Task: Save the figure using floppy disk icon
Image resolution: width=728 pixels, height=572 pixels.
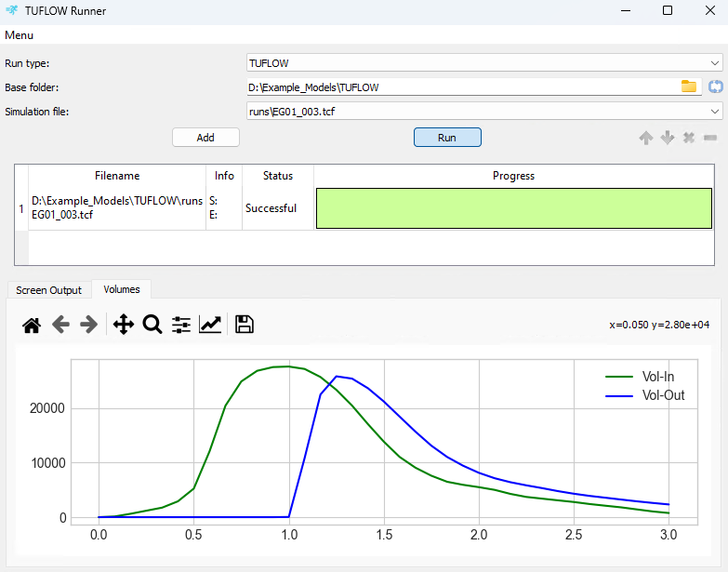Action: point(245,325)
